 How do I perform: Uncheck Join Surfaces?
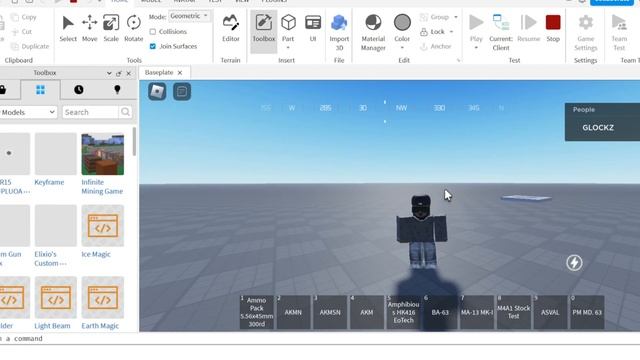(153, 47)
